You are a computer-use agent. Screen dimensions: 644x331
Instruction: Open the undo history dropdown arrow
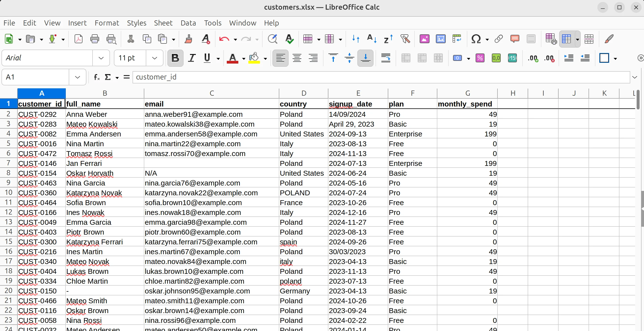(x=235, y=40)
